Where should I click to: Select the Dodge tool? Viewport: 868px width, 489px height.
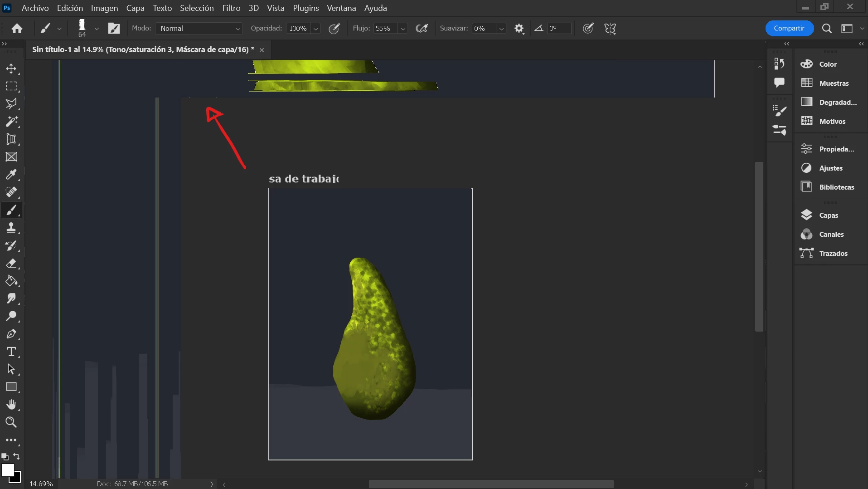[11, 317]
